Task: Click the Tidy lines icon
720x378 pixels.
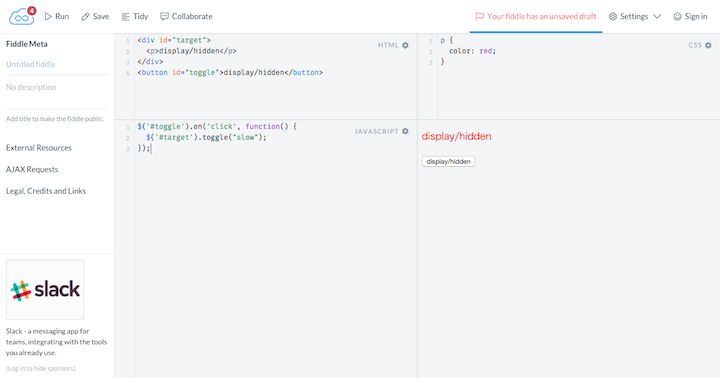Action: [x=125, y=17]
